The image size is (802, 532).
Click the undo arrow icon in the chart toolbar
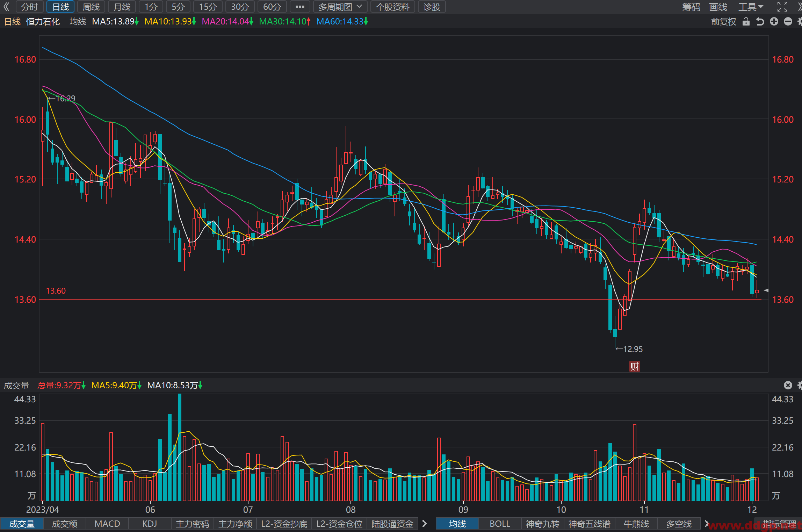click(x=760, y=22)
